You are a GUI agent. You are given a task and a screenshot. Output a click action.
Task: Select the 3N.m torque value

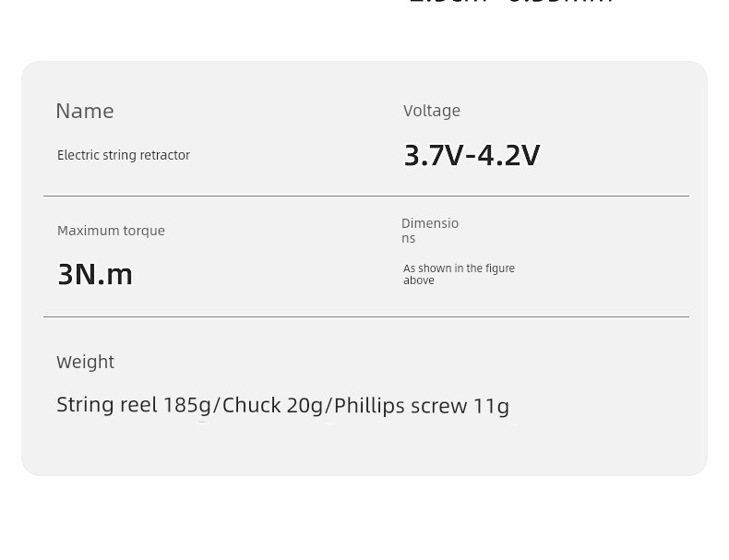click(95, 274)
